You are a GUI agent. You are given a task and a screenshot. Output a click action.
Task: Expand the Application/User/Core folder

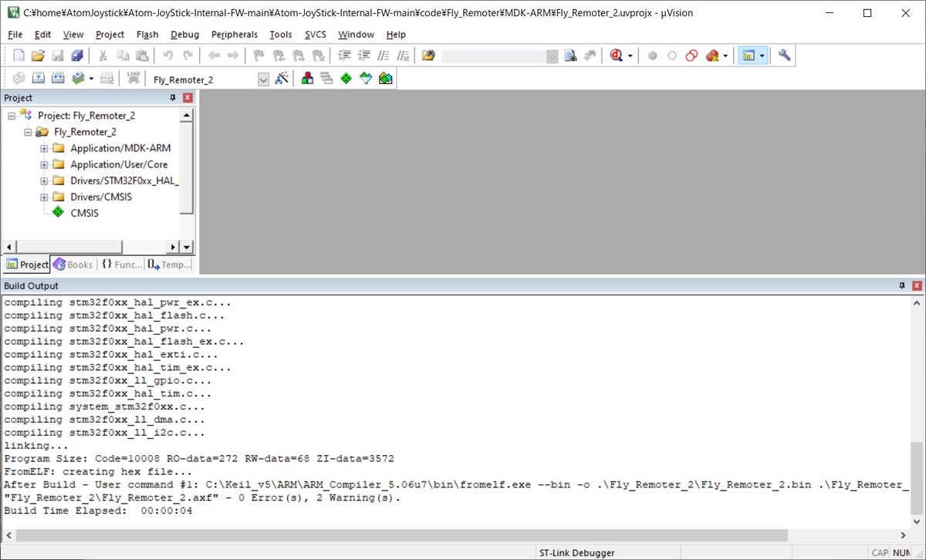coord(44,164)
